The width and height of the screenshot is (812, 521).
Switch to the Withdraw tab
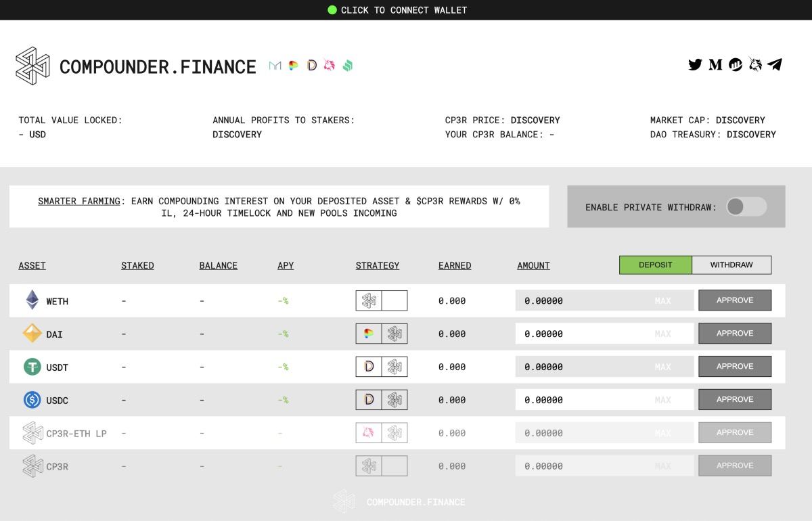731,265
